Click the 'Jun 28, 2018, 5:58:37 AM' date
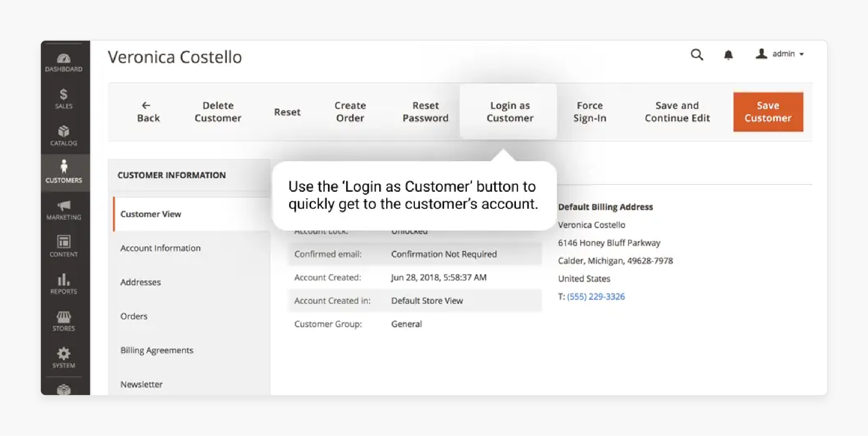Screen dimensions: 868x436 coord(439,277)
